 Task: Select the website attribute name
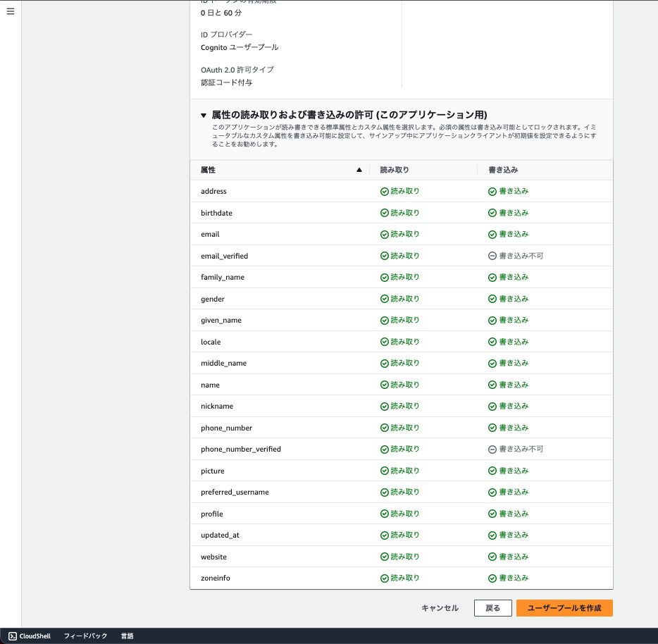click(x=213, y=557)
